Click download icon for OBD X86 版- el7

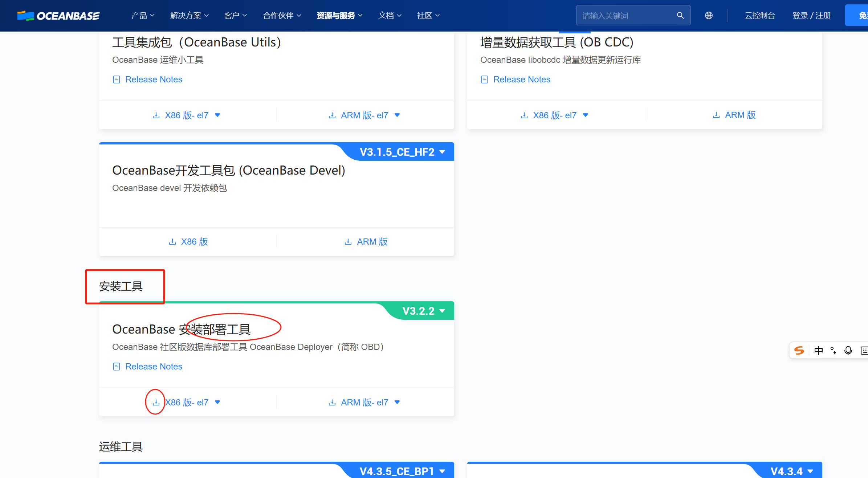(156, 403)
